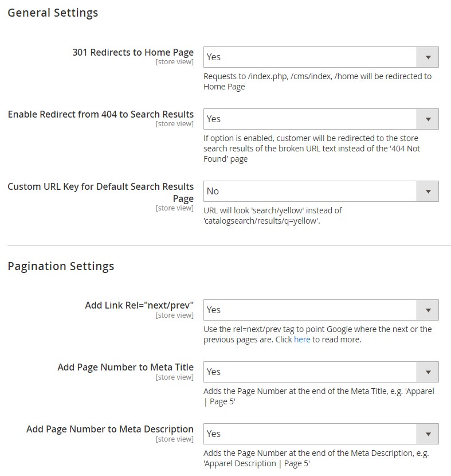Open the Add Link Rel="next/prev" dropdown
The image size is (451, 476).
click(x=321, y=310)
